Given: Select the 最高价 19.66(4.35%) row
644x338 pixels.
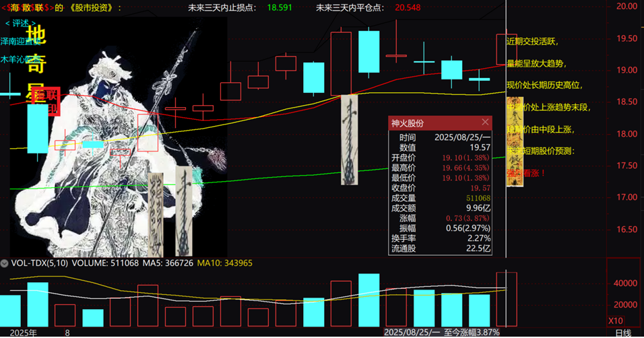Looking at the screenshot, I should click(x=441, y=168).
